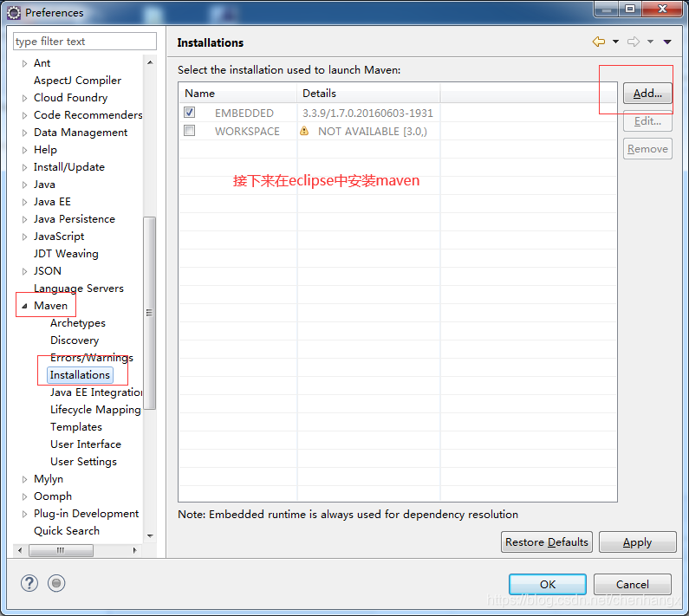This screenshot has width=689, height=616.
Task: Check the WORKSPACE installation checkbox
Action: point(190,131)
